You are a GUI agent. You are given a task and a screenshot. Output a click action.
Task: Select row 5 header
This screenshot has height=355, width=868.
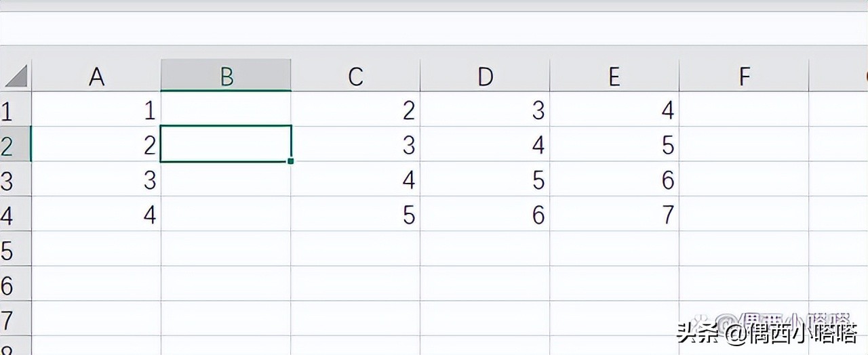pyautogui.click(x=8, y=250)
